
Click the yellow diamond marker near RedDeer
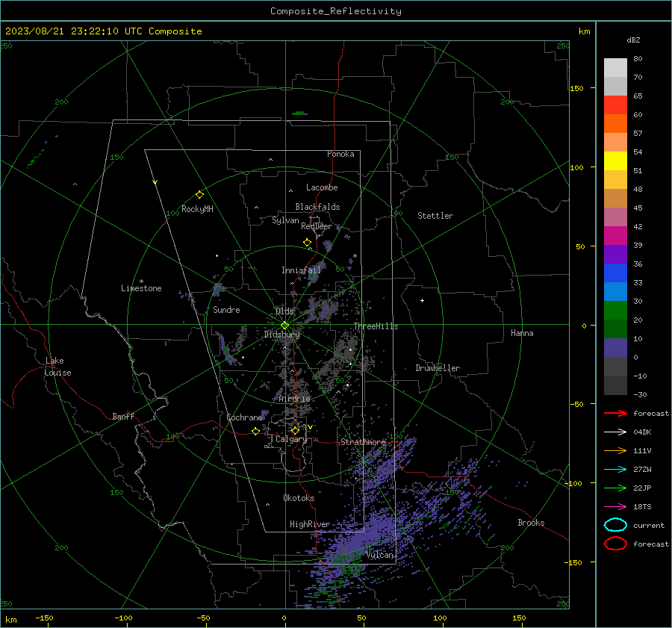pos(307,243)
